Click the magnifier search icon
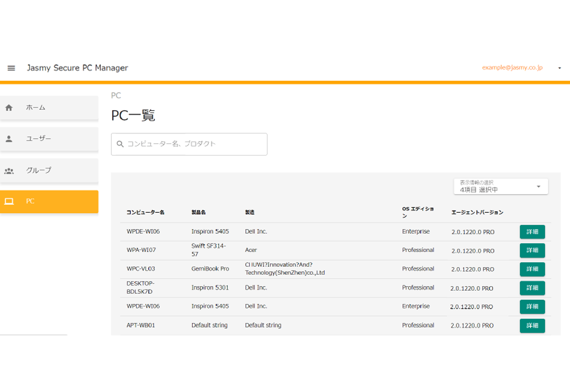The height and width of the screenshot is (392, 570). pos(120,144)
